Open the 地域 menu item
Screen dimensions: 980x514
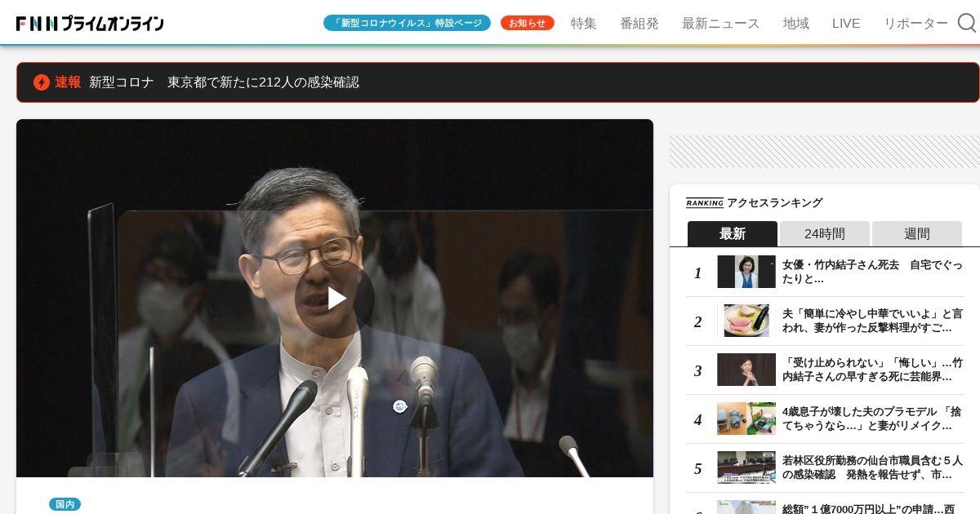(x=796, y=24)
